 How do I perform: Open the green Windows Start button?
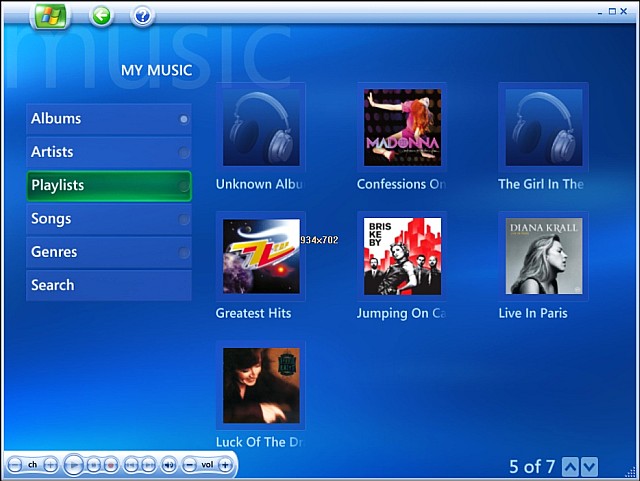click(50, 16)
